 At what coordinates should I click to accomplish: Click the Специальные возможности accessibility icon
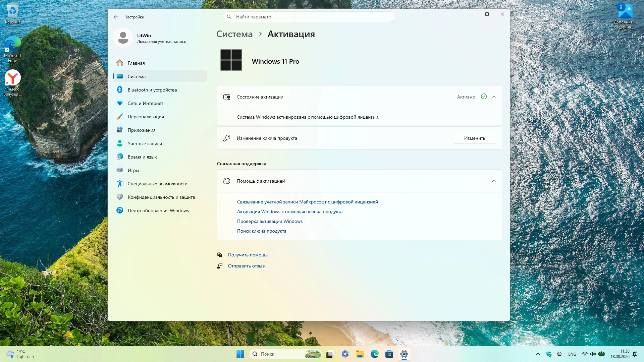click(x=120, y=184)
